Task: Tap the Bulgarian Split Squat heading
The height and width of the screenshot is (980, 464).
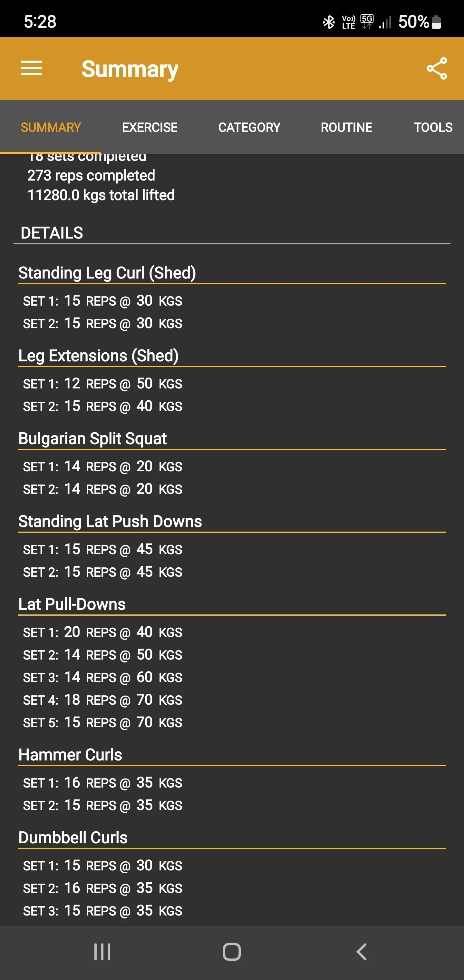Action: point(92,438)
